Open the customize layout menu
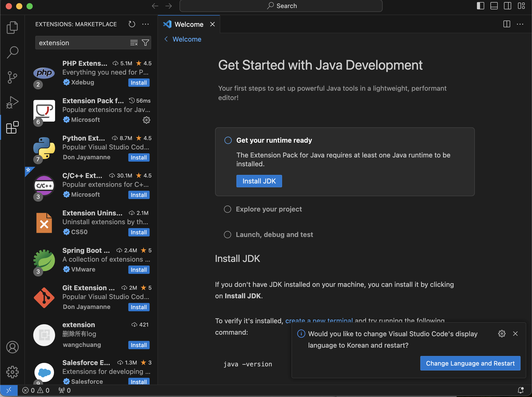The height and width of the screenshot is (397, 532). 521,6
